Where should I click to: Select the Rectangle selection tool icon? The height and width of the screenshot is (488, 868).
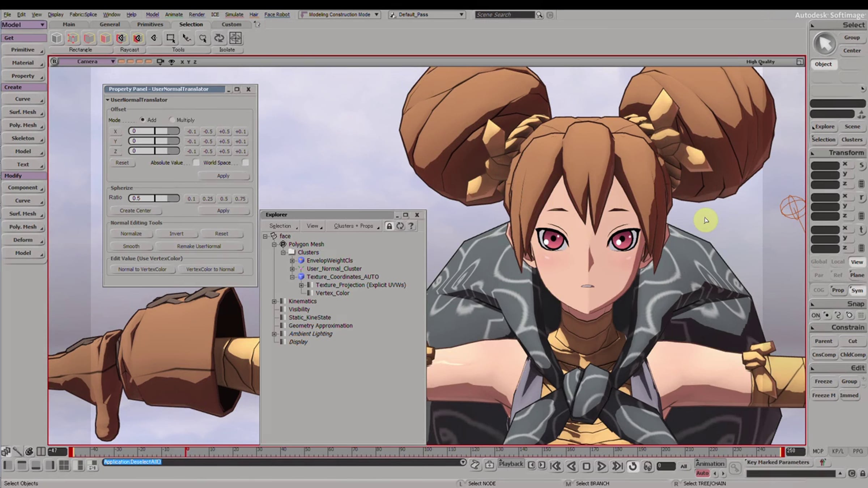click(170, 38)
